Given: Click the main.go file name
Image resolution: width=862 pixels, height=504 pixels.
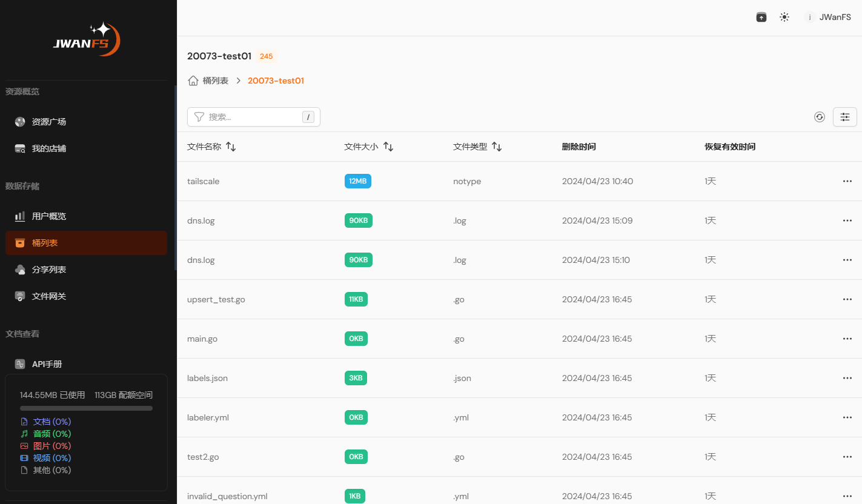Looking at the screenshot, I should (x=202, y=339).
